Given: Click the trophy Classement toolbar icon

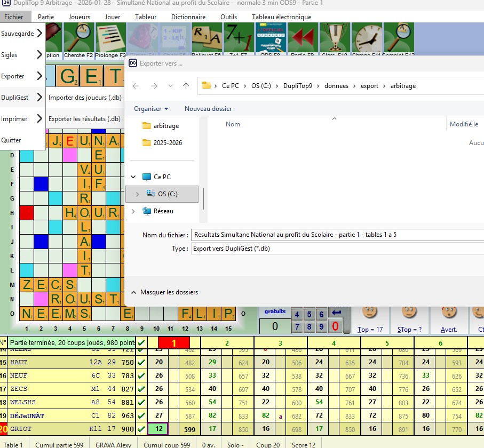Looking at the screenshot, I should (335, 37).
